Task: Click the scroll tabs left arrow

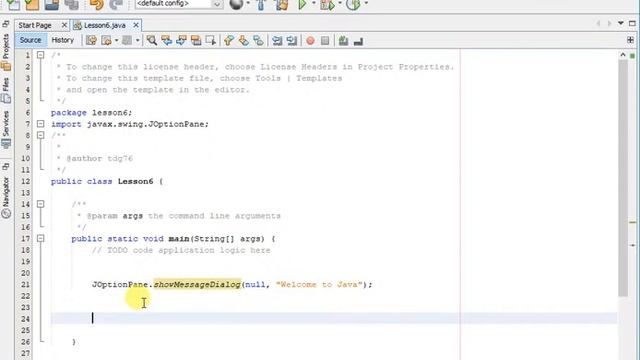Action: coord(598,24)
